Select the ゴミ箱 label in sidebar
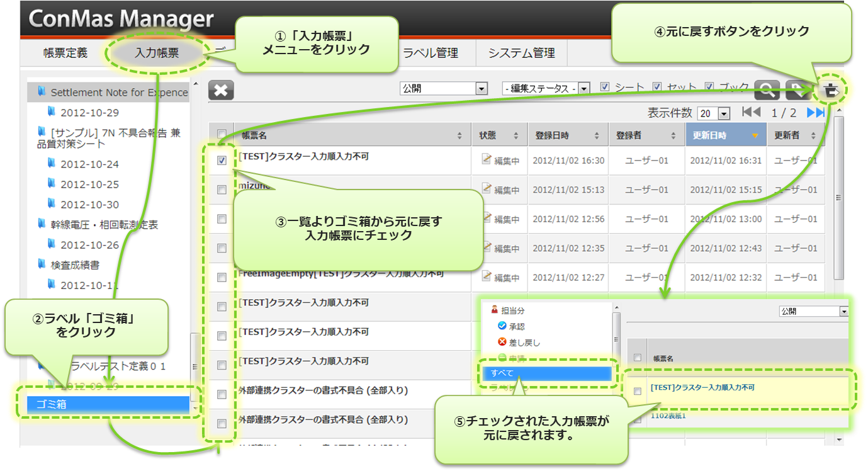 point(108,405)
